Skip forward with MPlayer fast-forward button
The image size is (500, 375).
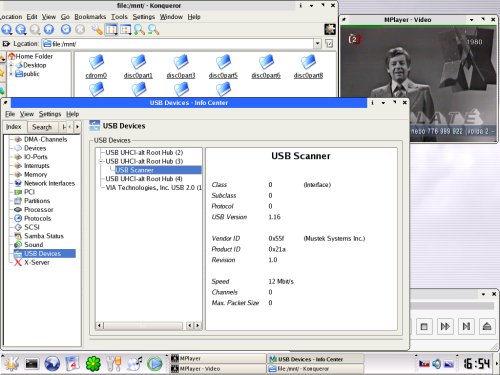(445, 326)
